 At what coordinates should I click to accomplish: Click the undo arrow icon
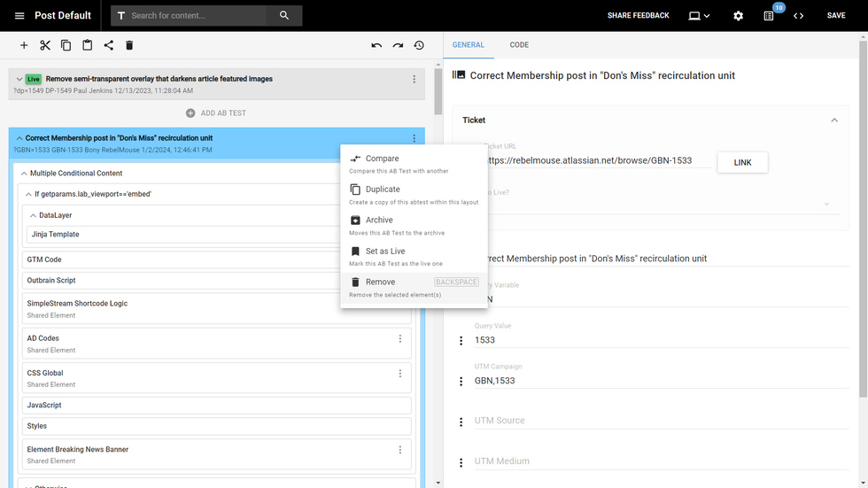[x=376, y=45]
